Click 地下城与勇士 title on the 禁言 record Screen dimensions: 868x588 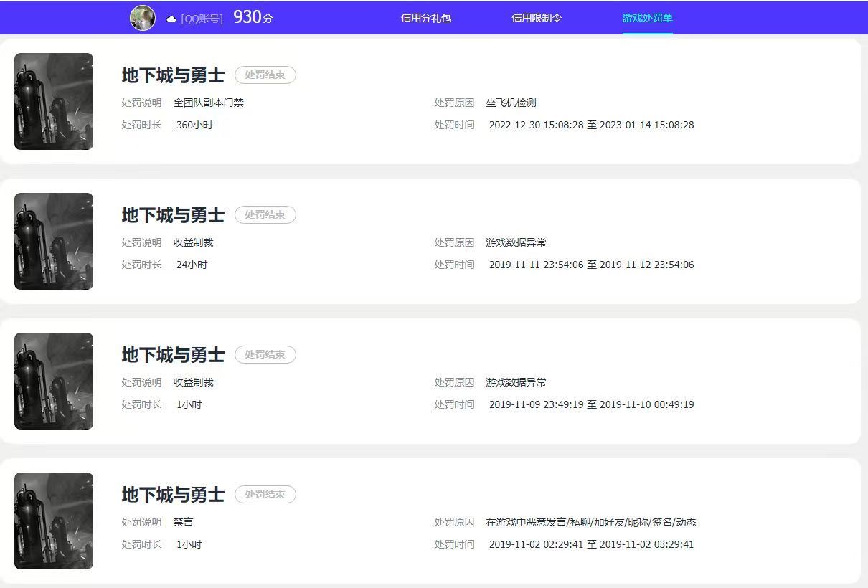tap(173, 494)
